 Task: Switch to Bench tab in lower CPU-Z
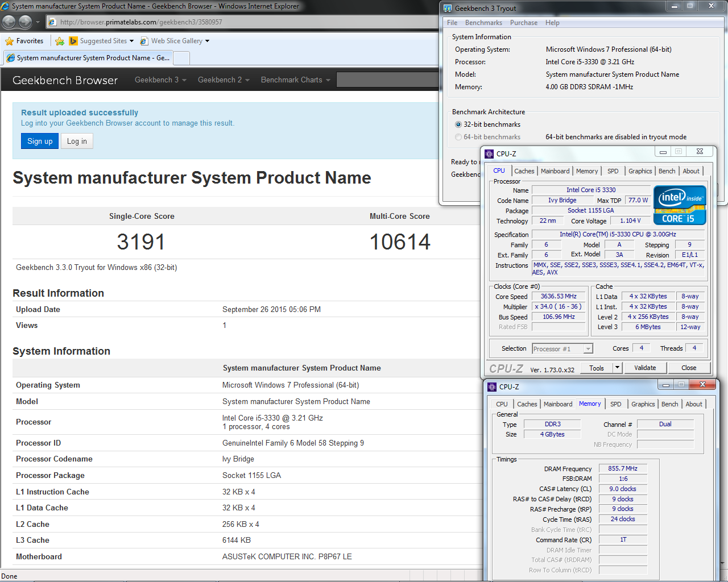click(670, 404)
